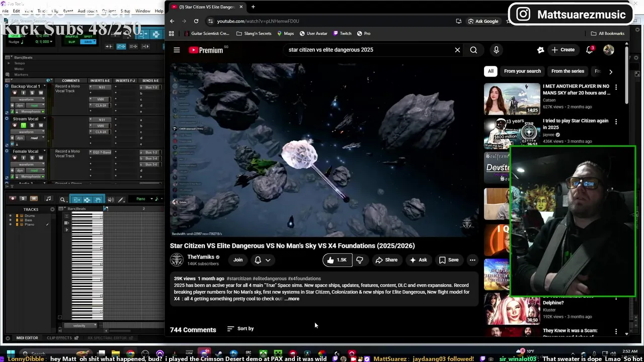
Task: Open Chrome apps grid in bookmarks bar
Action: coord(172,34)
